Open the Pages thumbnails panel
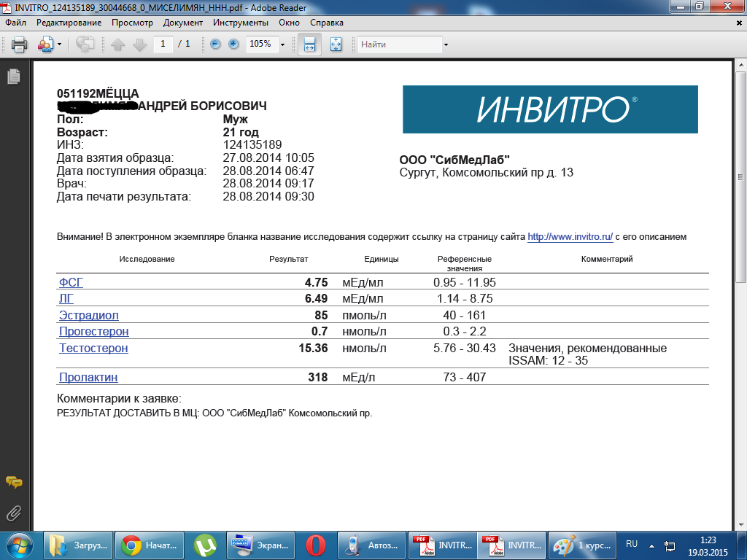747x560 pixels. click(x=13, y=77)
